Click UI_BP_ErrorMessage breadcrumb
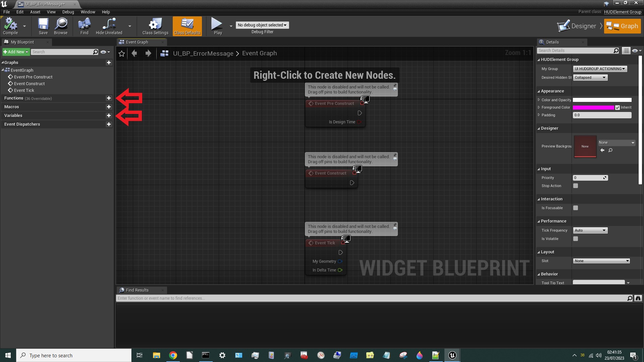 (203, 54)
